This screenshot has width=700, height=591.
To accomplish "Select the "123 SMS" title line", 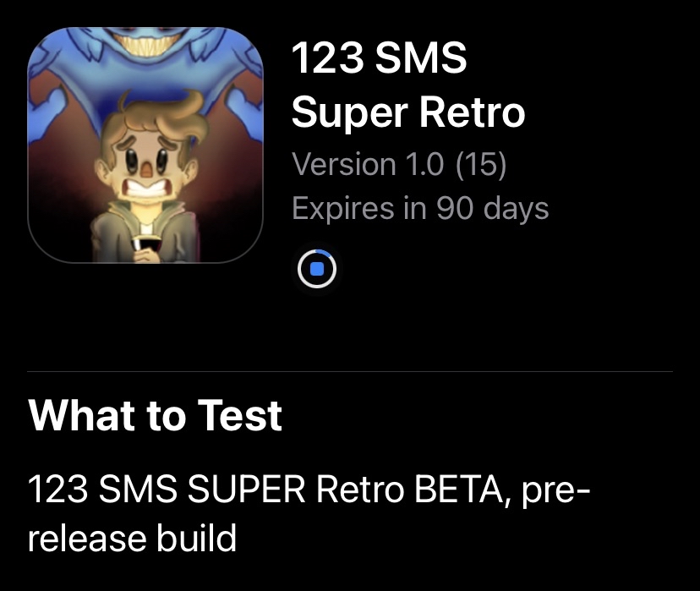I will [379, 59].
